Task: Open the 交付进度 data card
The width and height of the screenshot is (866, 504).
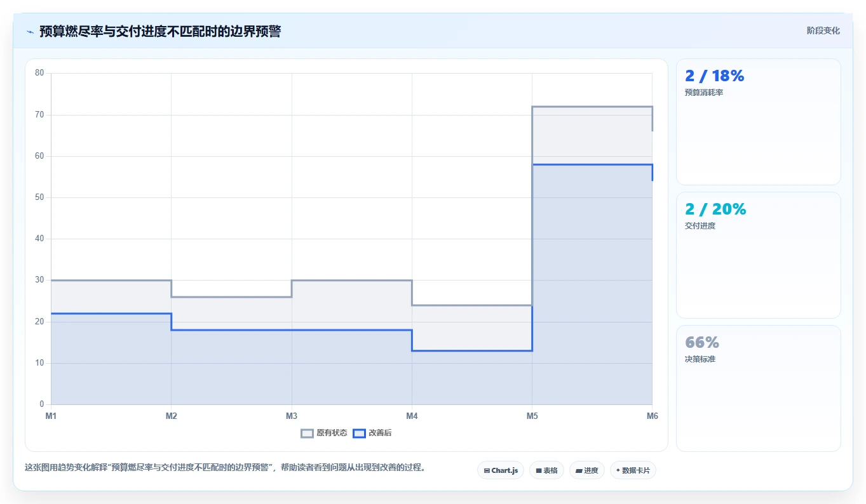Action: pos(759,255)
